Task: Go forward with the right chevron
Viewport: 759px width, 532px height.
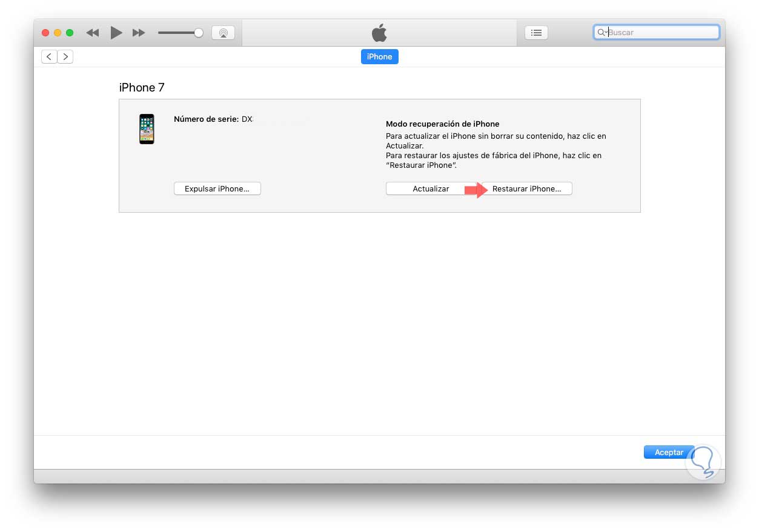Action: pyautogui.click(x=65, y=57)
